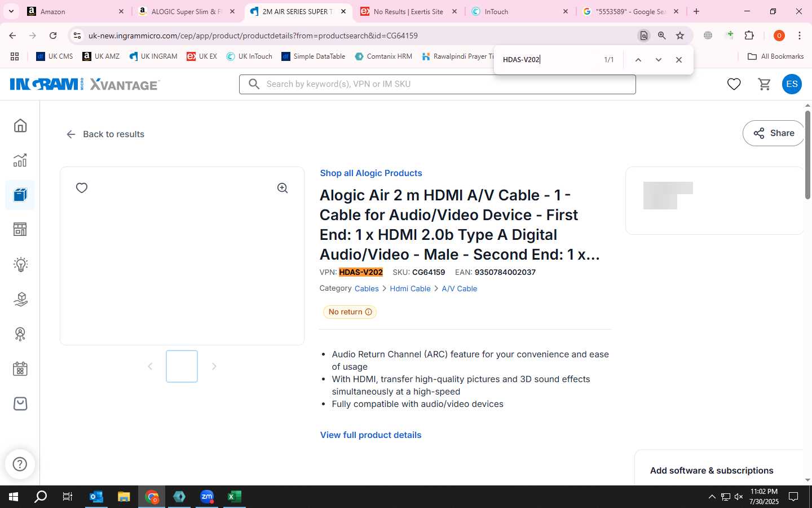
Task: Open the Simple DataTable bookmark
Action: coord(314,56)
